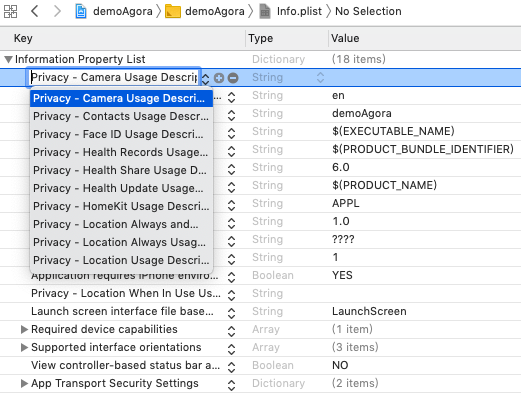
Task: Expand App Transport Security Settings row
Action: pos(24,383)
